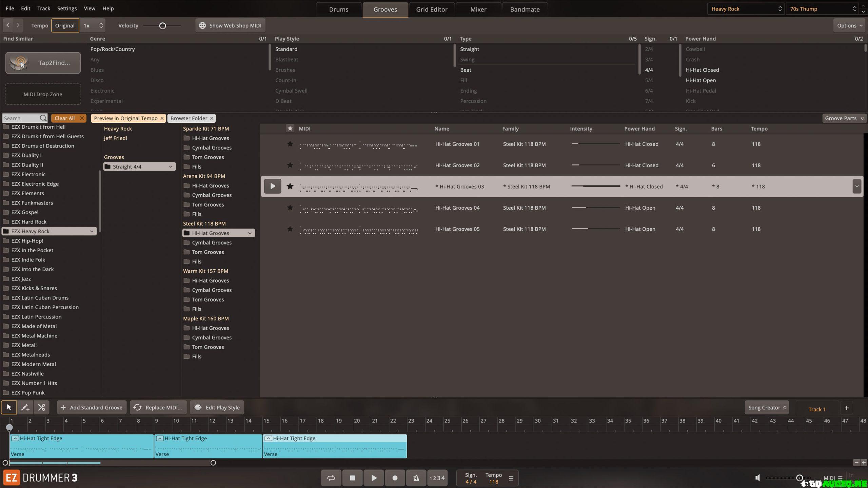Toggle loop playback in transport

point(331,478)
